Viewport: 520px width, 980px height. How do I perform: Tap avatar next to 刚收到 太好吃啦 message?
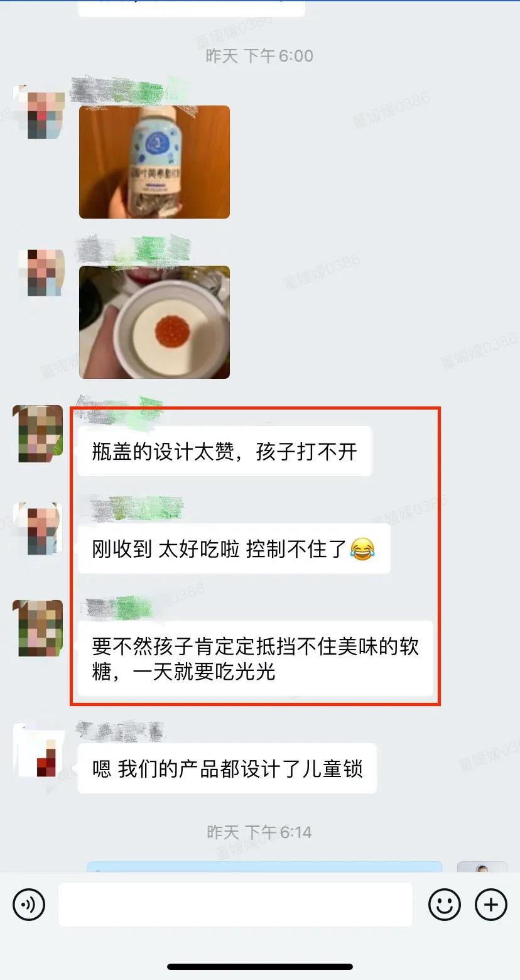click(x=38, y=529)
